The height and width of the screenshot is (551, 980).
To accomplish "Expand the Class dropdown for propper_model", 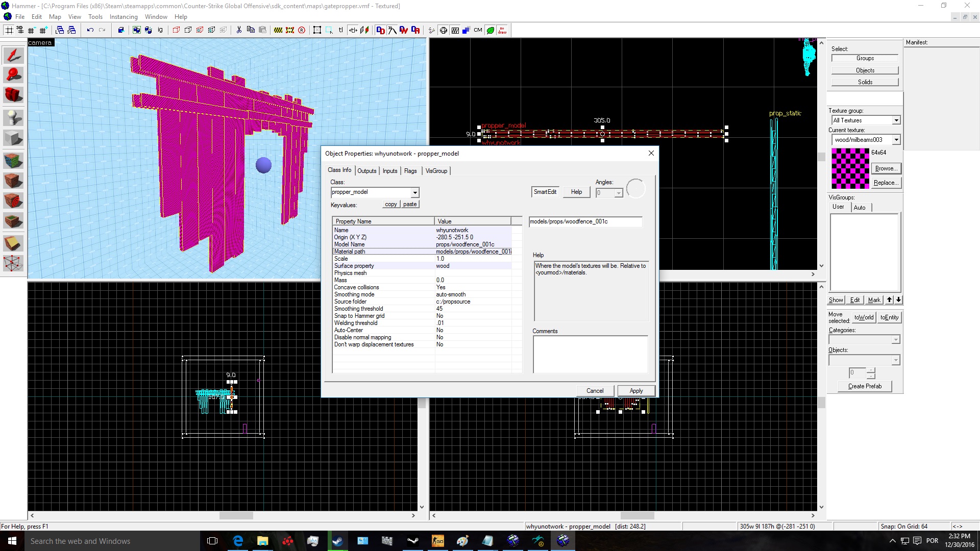I will (414, 192).
